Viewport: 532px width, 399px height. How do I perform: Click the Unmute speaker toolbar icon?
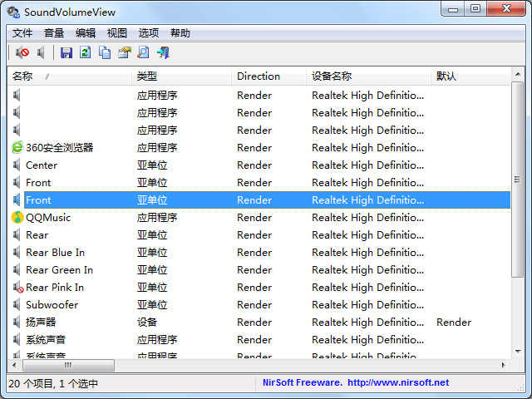(x=41, y=52)
